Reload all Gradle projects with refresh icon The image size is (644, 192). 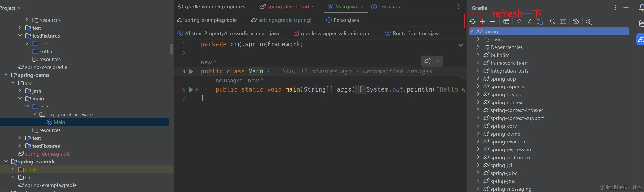[x=473, y=22]
